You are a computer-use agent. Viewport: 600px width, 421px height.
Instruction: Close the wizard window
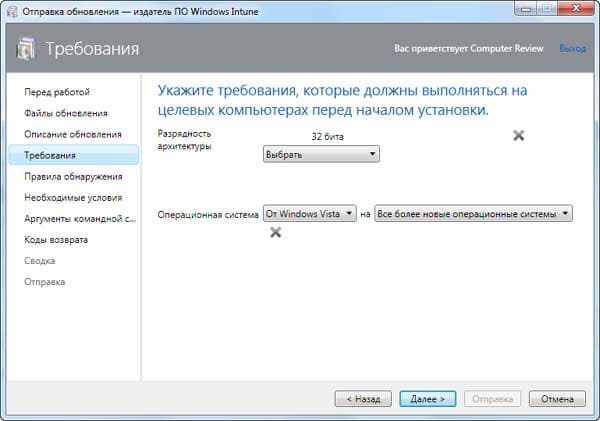(x=576, y=8)
